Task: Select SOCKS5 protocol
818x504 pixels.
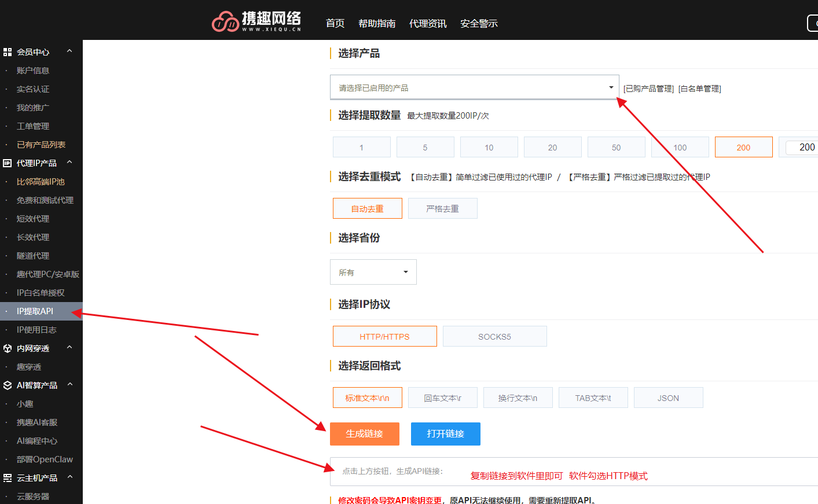Action: pyautogui.click(x=494, y=336)
